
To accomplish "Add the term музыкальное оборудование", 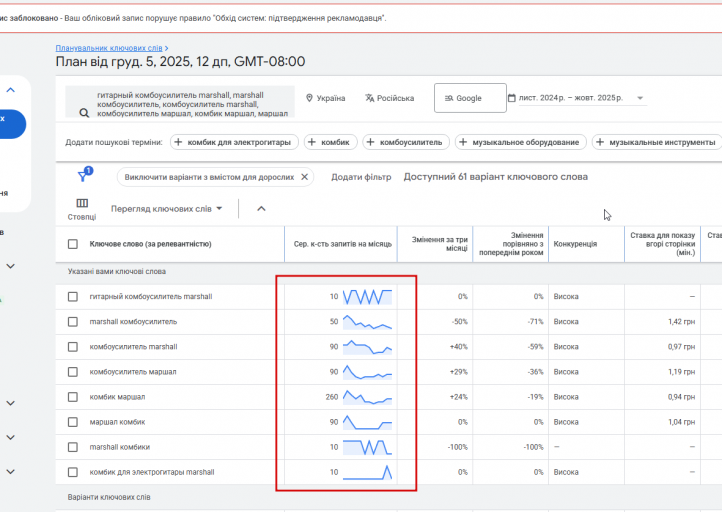I will (520, 142).
